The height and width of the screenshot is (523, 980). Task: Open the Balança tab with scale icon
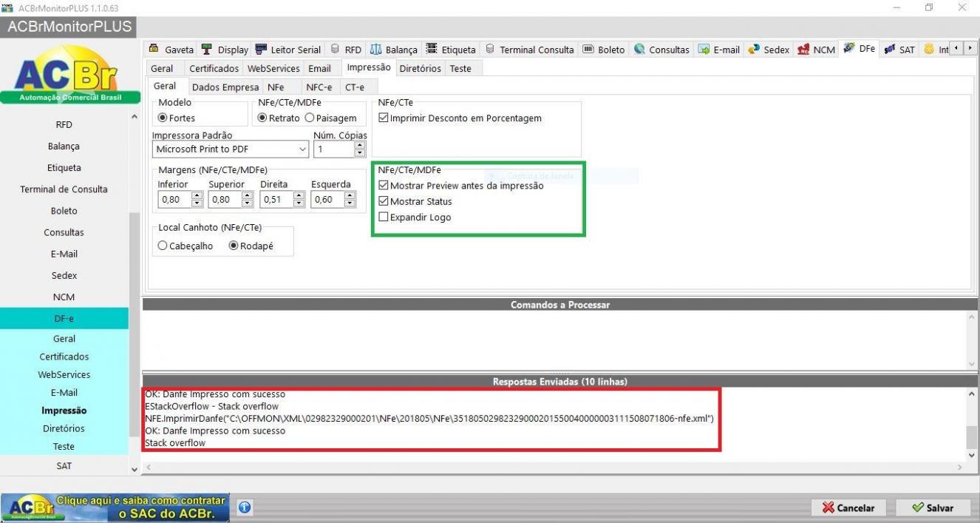[392, 50]
